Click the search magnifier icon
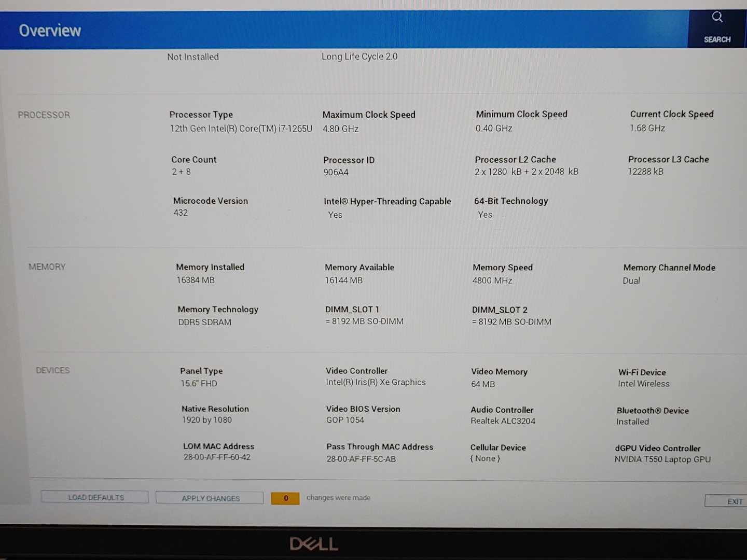This screenshot has height=560, width=747. point(717,18)
